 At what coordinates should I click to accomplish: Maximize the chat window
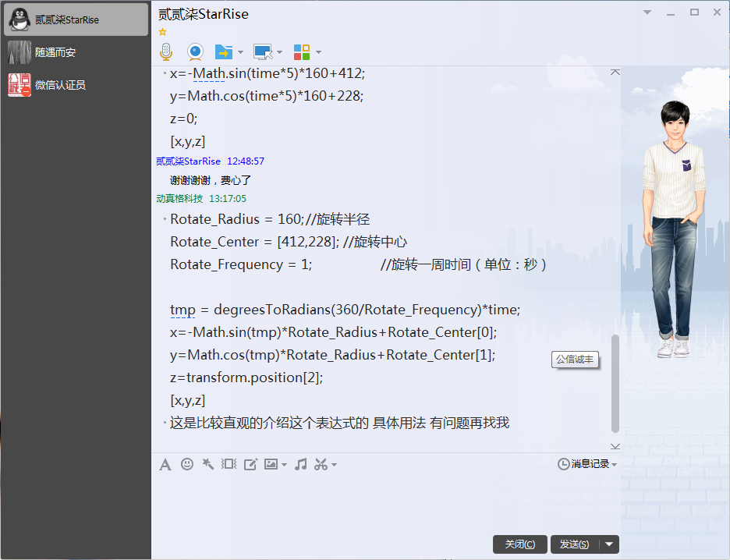tap(694, 12)
